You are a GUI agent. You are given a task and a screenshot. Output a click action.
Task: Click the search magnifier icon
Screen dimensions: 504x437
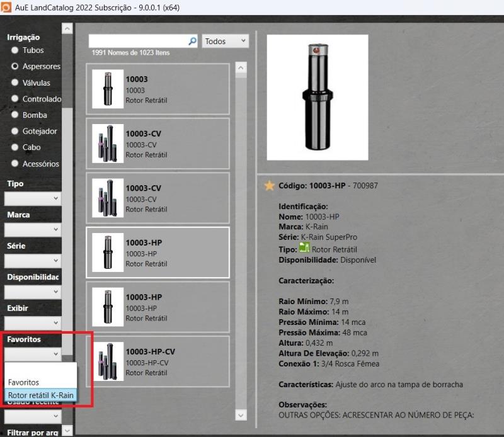[x=193, y=41]
